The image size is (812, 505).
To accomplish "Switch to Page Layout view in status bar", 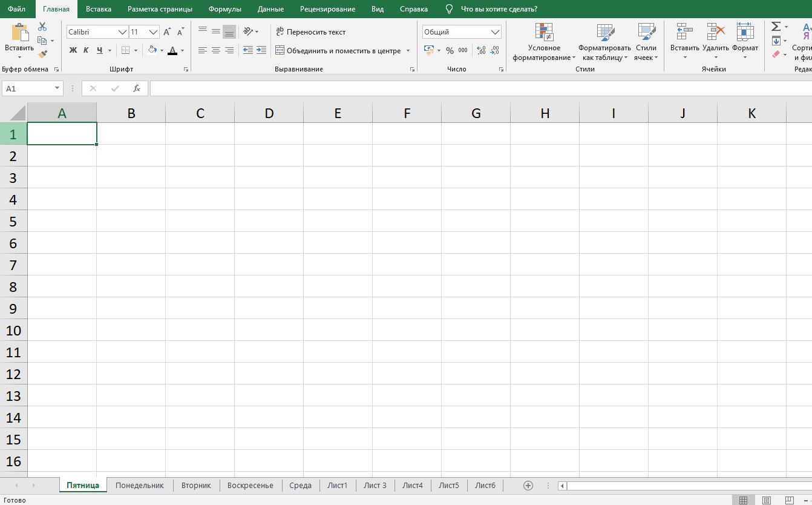I will pyautogui.click(x=766, y=500).
